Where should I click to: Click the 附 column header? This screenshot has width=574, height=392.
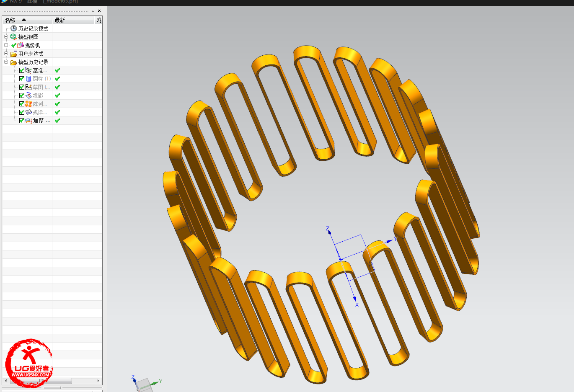(x=98, y=20)
